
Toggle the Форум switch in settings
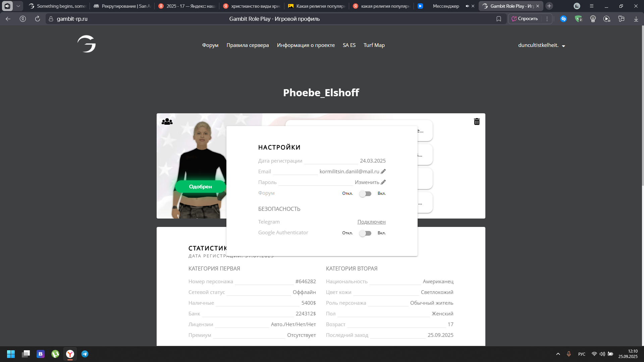(x=365, y=194)
